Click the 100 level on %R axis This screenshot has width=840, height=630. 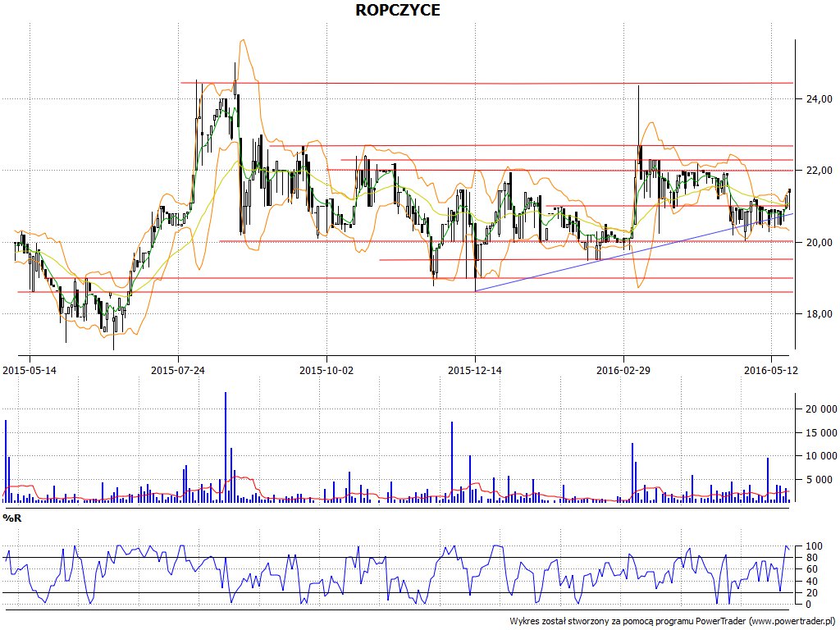tap(815, 546)
